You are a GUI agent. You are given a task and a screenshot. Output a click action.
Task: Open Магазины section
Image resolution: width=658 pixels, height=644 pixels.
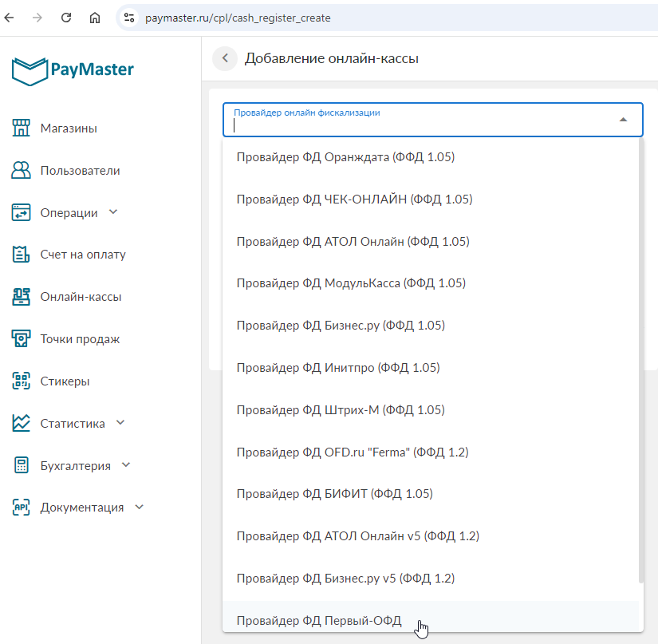(x=69, y=128)
